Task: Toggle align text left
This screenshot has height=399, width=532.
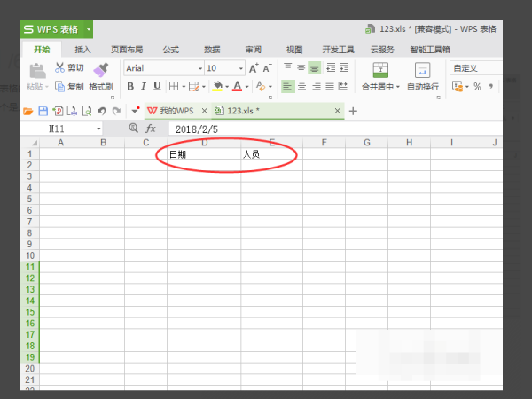Action: [x=287, y=87]
